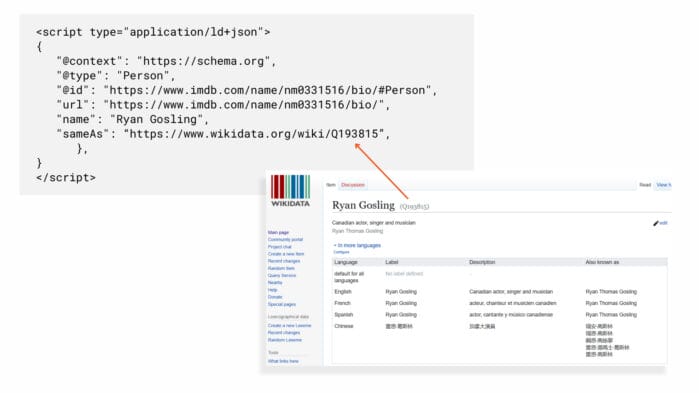699x393 pixels.
Task: Open the Help sidebar link
Action: [272, 290]
